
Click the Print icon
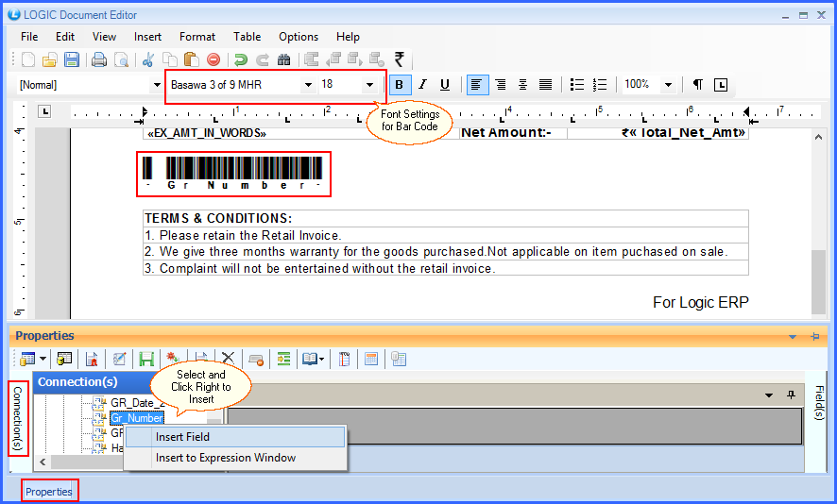coord(99,59)
